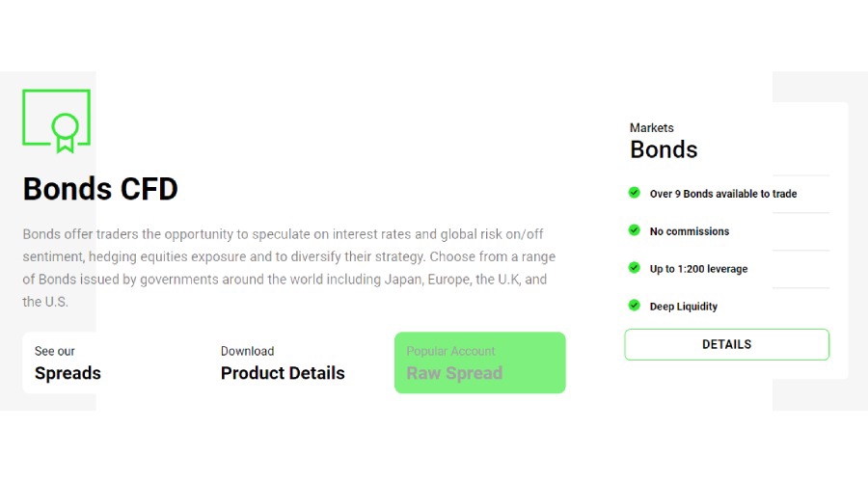The image size is (868, 482).
Task: Click the checkmark beside "No commissions"
Action: pos(635,230)
